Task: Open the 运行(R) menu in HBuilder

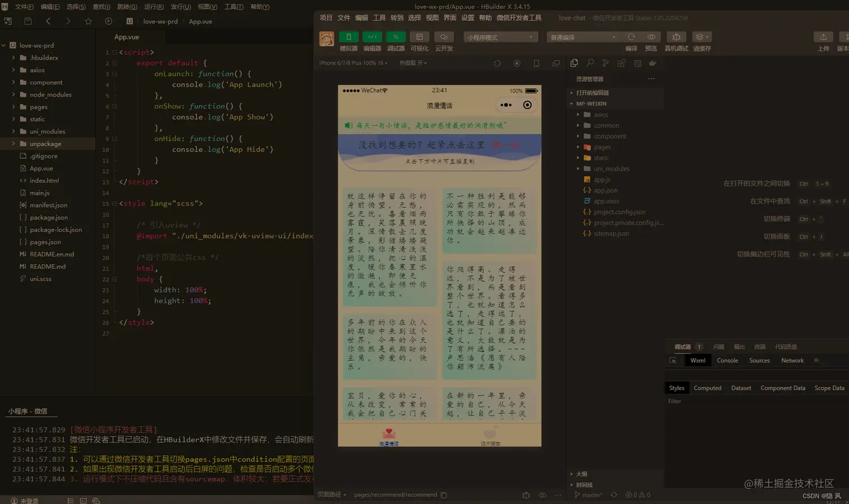Action: [154, 7]
